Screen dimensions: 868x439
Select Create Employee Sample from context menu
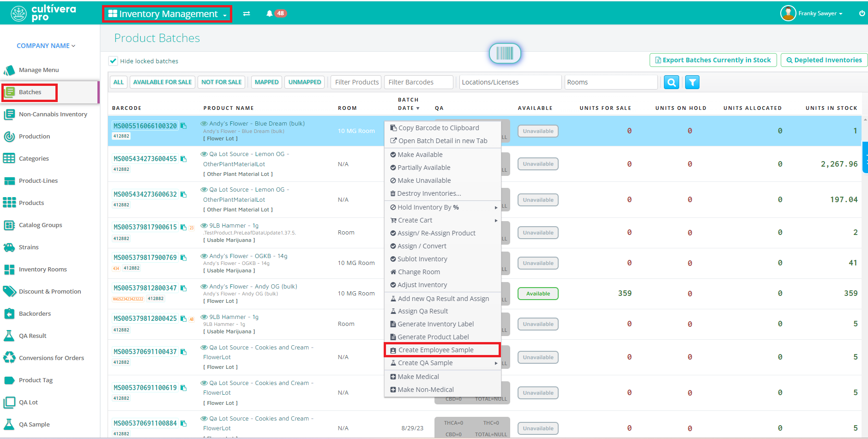pos(442,350)
